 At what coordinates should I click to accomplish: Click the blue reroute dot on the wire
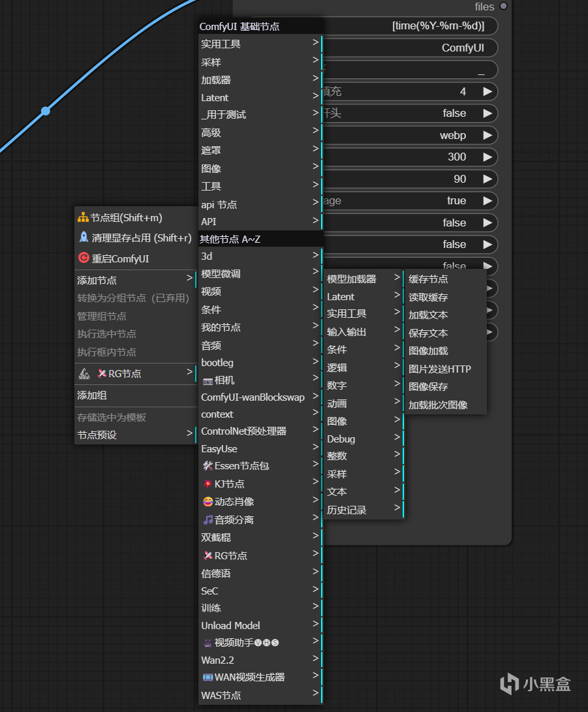(x=46, y=111)
